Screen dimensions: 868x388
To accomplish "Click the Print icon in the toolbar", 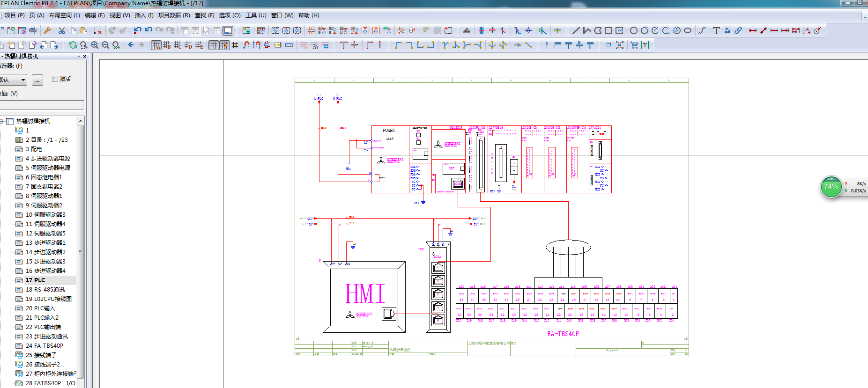I will (x=33, y=31).
